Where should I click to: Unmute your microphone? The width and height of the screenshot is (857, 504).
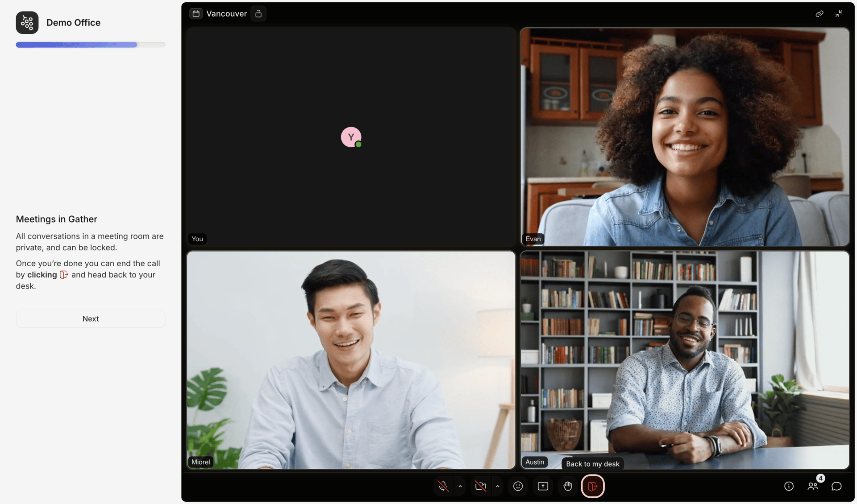pyautogui.click(x=442, y=486)
